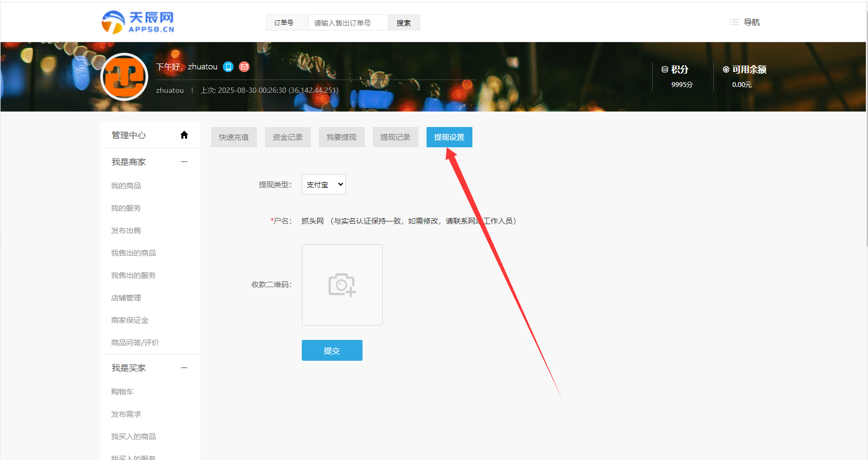Click the 天辰网 APP58.CN logo
This screenshot has width=868, height=460.
(138, 22)
